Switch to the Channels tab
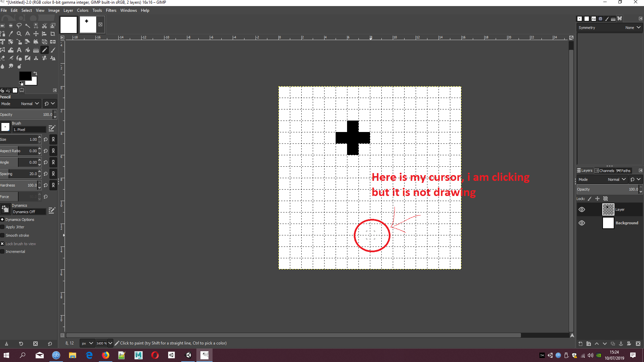Viewport: 644px width, 362px height. pyautogui.click(x=605, y=170)
